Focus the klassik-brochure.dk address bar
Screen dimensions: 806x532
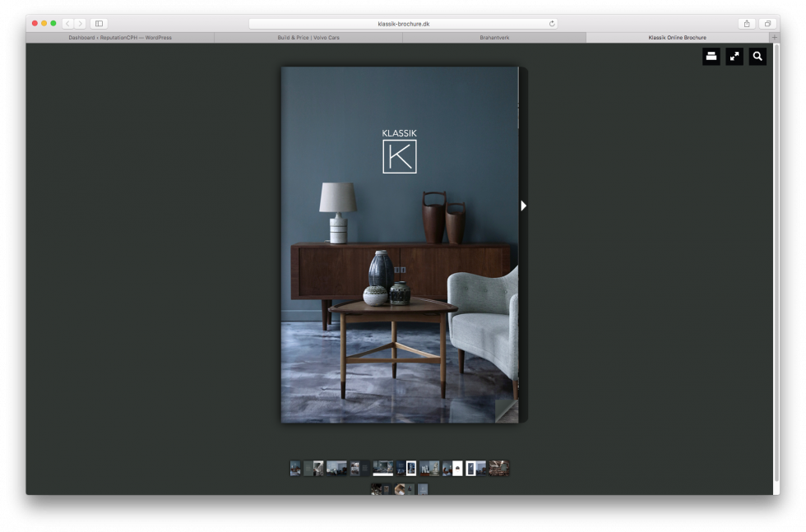click(x=404, y=24)
